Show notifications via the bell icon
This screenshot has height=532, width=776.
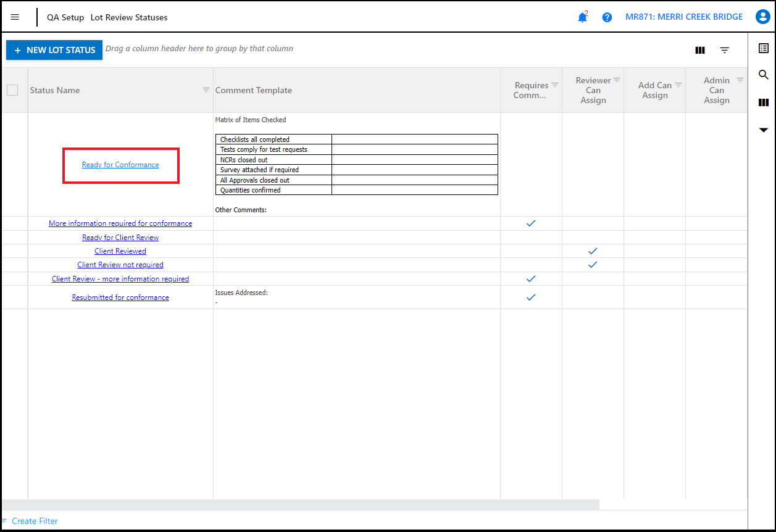coord(582,17)
